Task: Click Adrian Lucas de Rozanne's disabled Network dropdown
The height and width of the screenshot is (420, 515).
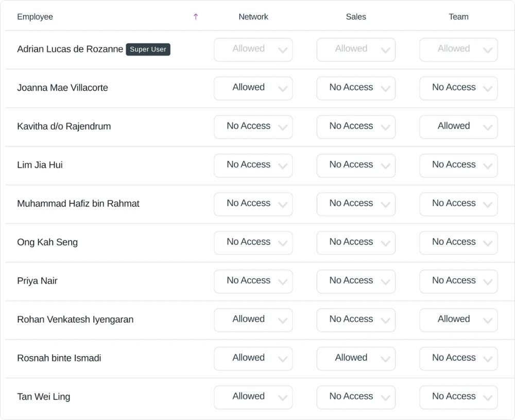Action: point(253,50)
